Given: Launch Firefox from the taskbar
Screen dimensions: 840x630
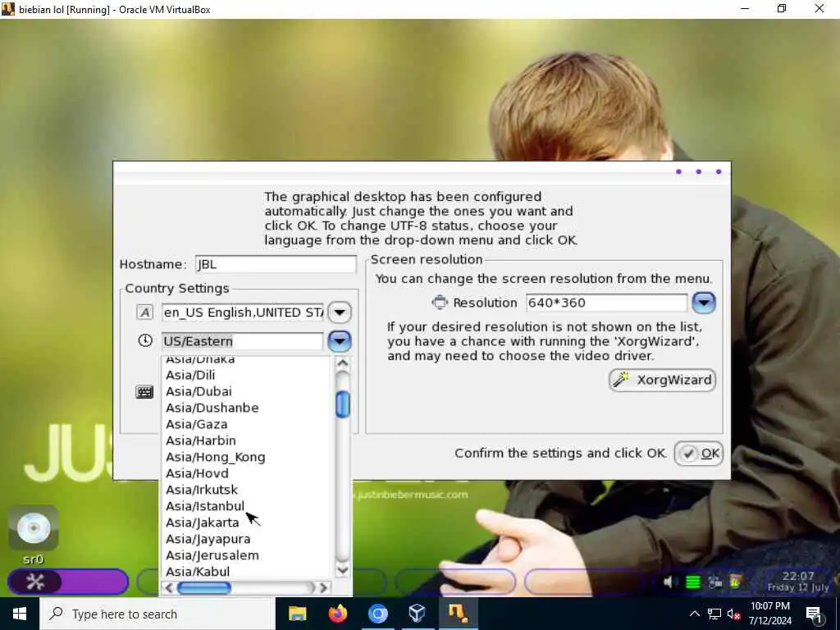Looking at the screenshot, I should [337, 614].
